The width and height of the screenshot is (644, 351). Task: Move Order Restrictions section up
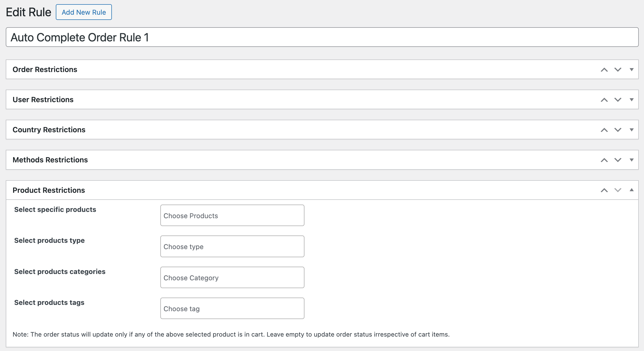click(604, 69)
